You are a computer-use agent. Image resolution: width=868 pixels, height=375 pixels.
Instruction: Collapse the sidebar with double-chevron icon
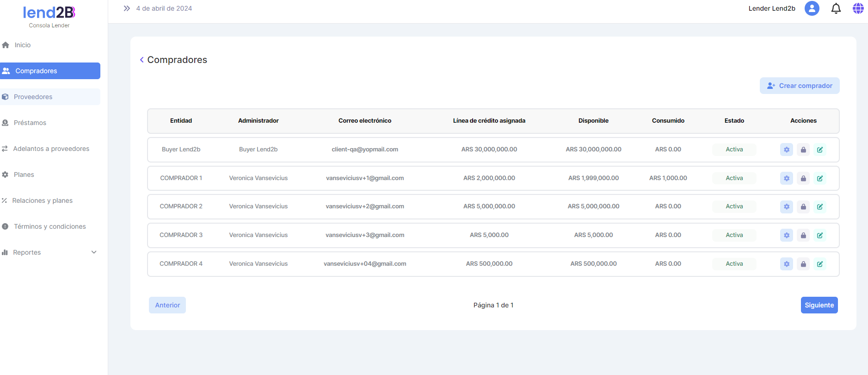[127, 8]
